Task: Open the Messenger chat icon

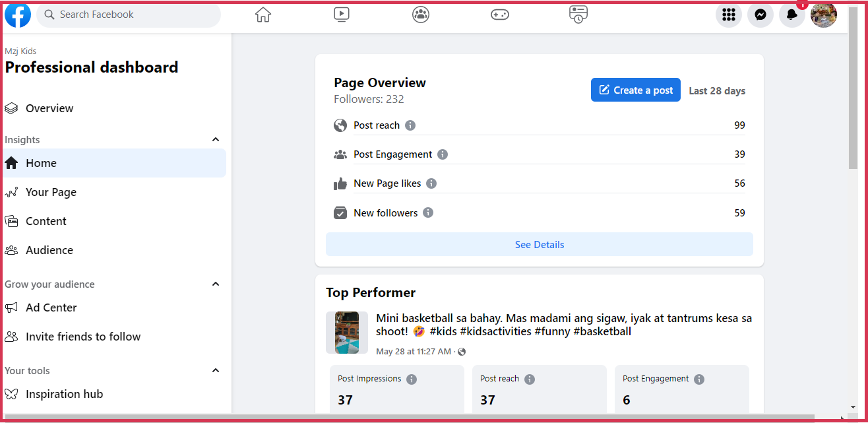Action: (760, 15)
